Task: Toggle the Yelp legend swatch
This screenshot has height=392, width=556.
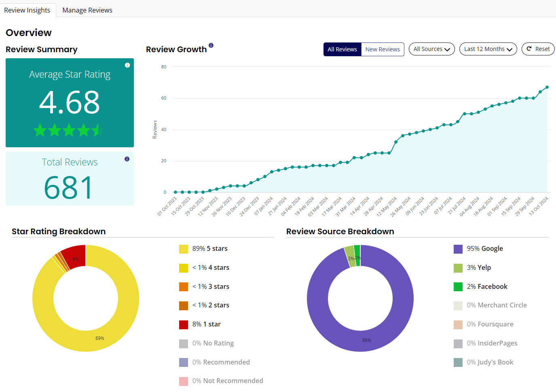Action: 458,268
